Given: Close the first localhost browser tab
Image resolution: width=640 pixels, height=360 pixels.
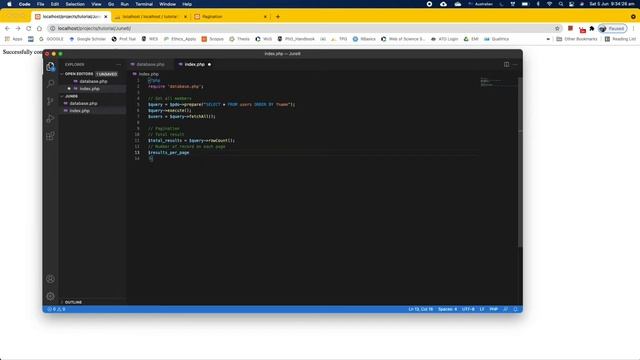Looking at the screenshot, I should (x=106, y=17).
